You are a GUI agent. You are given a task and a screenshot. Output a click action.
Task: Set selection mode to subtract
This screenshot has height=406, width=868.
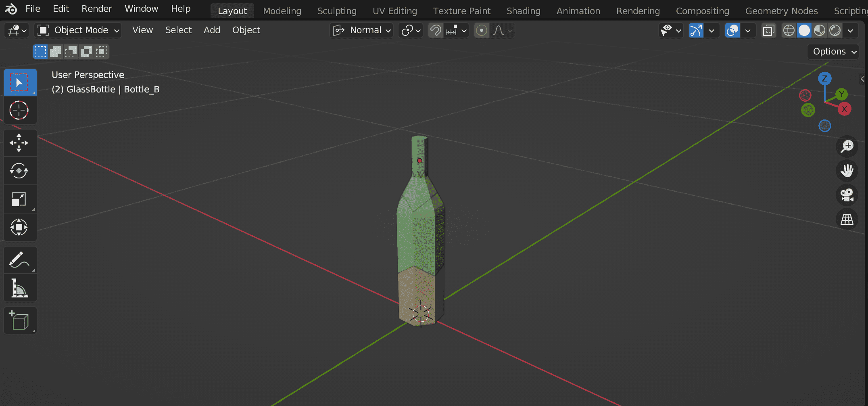point(71,52)
